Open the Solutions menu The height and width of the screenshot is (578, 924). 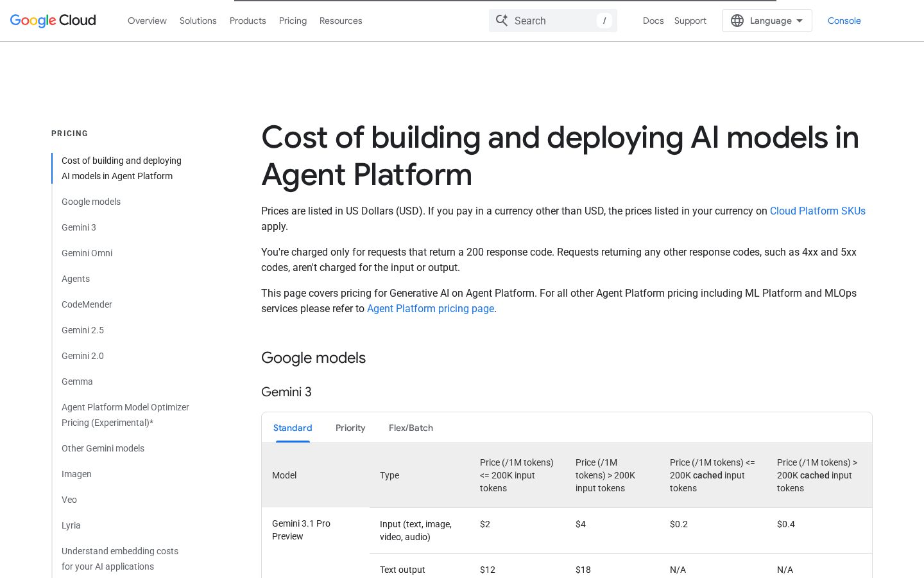point(198,21)
